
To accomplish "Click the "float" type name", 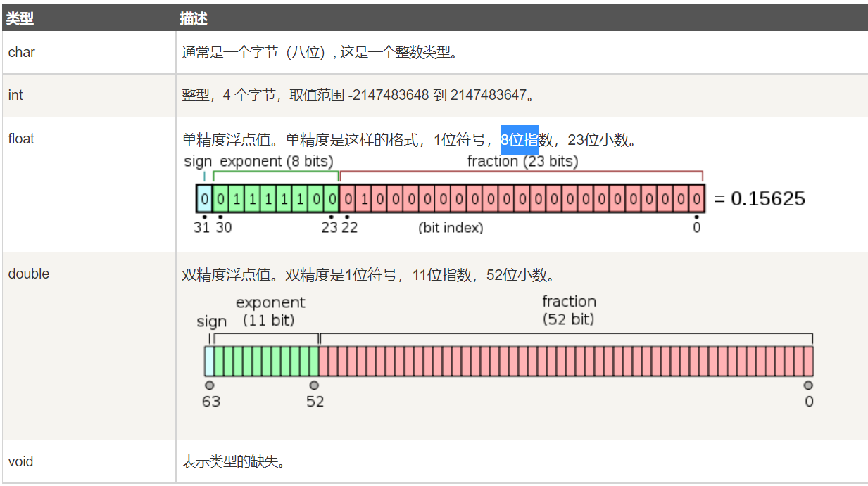I will click(x=21, y=139).
